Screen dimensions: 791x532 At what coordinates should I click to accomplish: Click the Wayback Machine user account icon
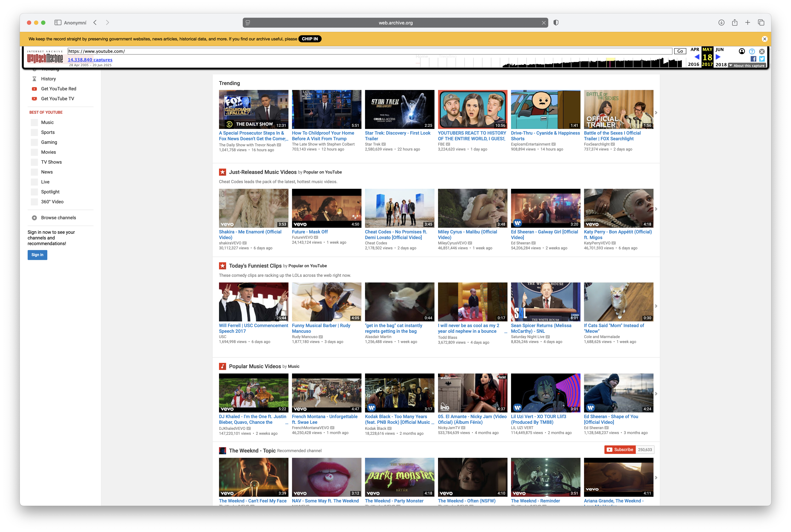[742, 51]
